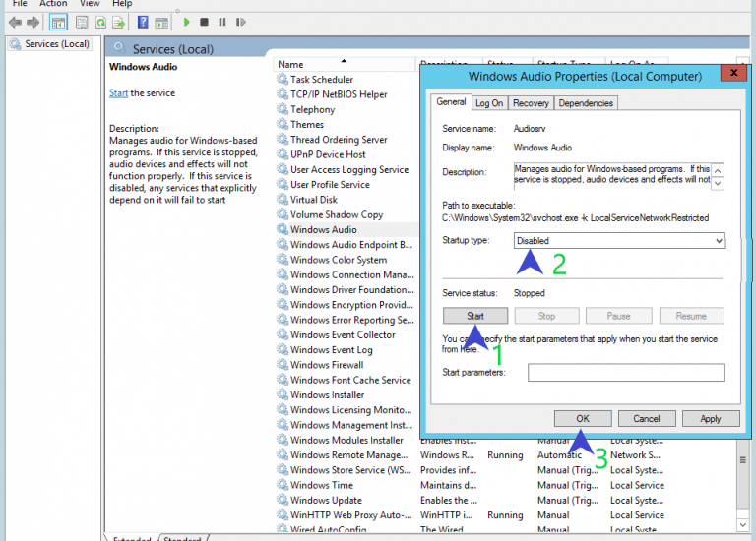Click the Back arrow toolbar icon
Viewport: 756px width, 541px height.
pyautogui.click(x=15, y=23)
